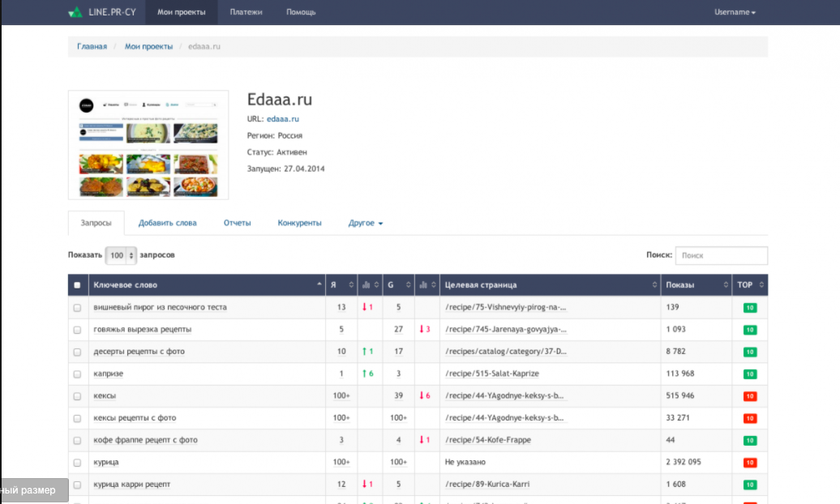Check the box for кофе фраппе рецепт
Screen dimensions: 840x504
pyautogui.click(x=77, y=440)
